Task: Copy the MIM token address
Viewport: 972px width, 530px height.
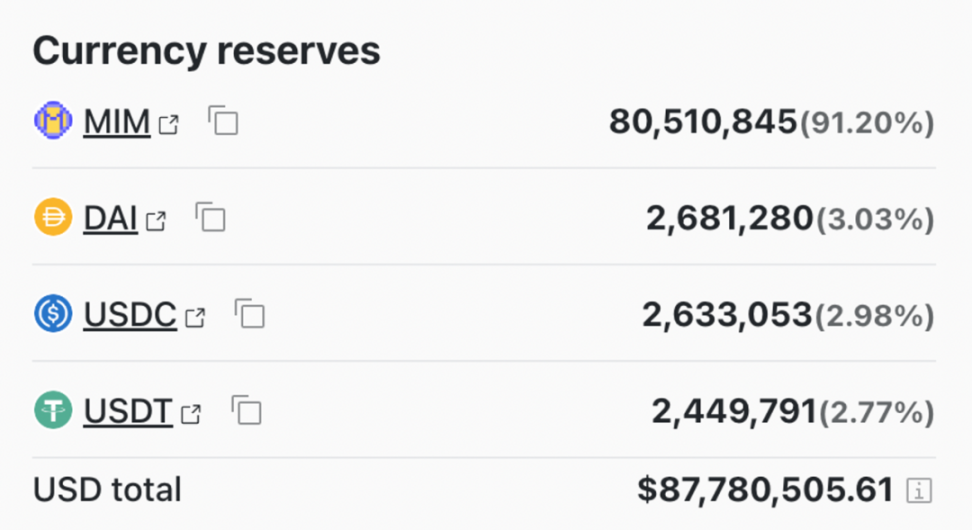Action: [224, 121]
